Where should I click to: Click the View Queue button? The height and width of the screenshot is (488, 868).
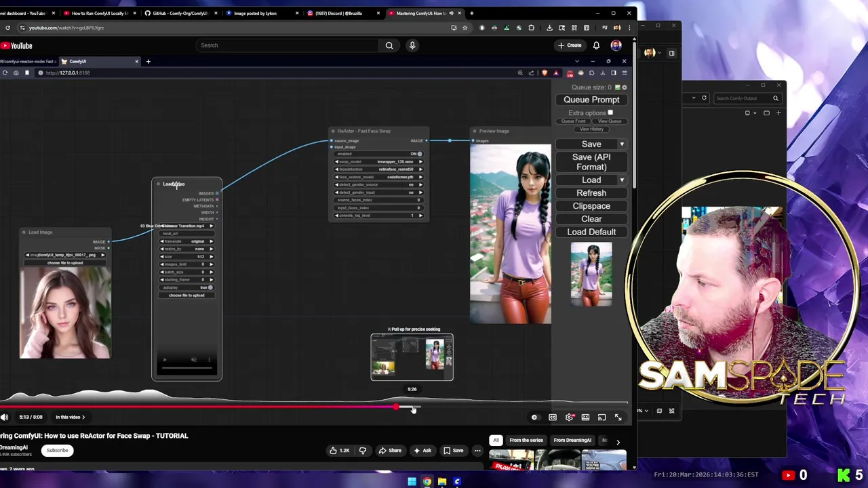point(610,121)
